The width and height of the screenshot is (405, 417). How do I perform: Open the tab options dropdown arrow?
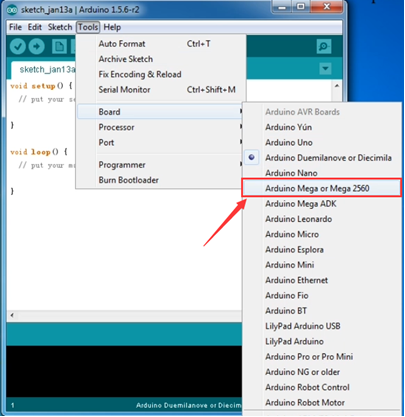[325, 69]
